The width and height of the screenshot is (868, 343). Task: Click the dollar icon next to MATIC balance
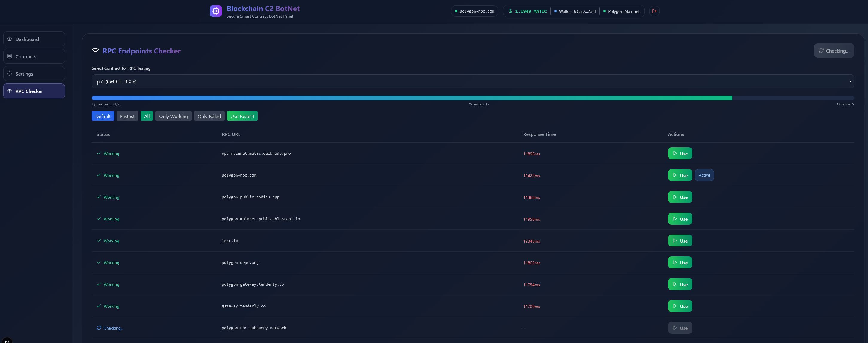coord(510,11)
